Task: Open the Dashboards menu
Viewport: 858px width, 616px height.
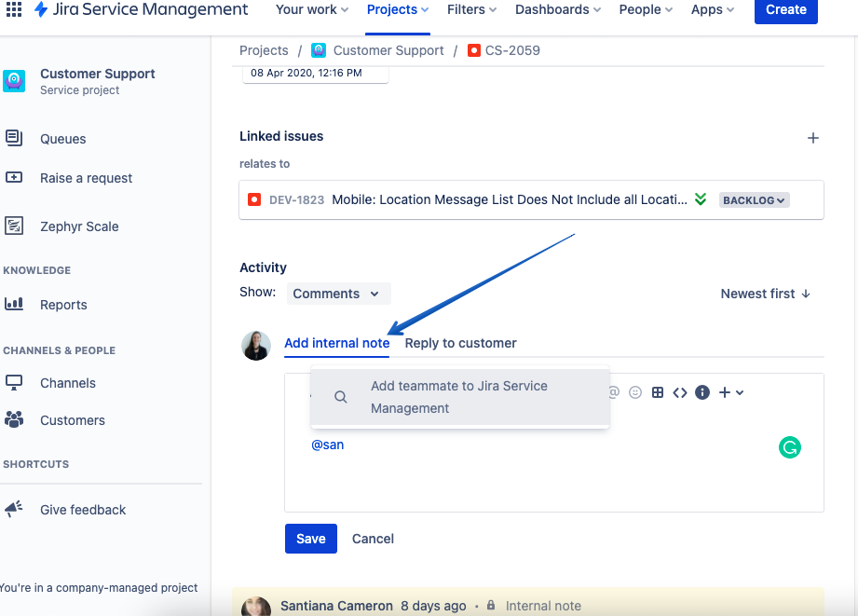Action: click(557, 10)
